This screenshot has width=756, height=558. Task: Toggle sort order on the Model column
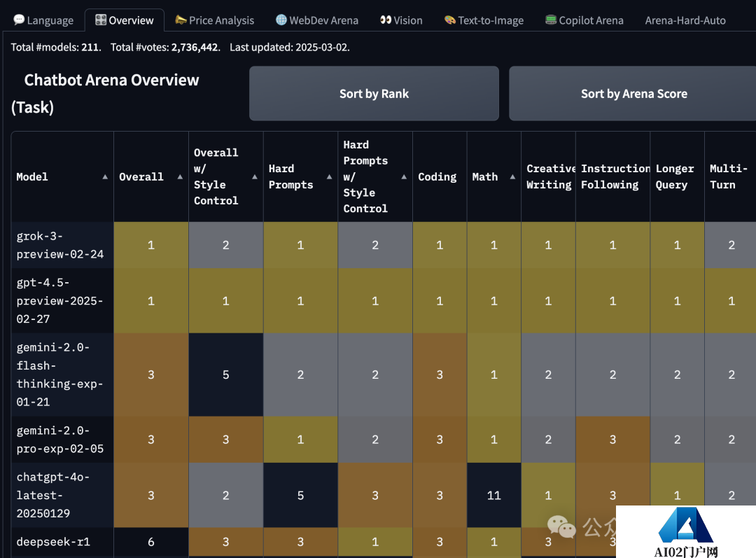(x=31, y=176)
